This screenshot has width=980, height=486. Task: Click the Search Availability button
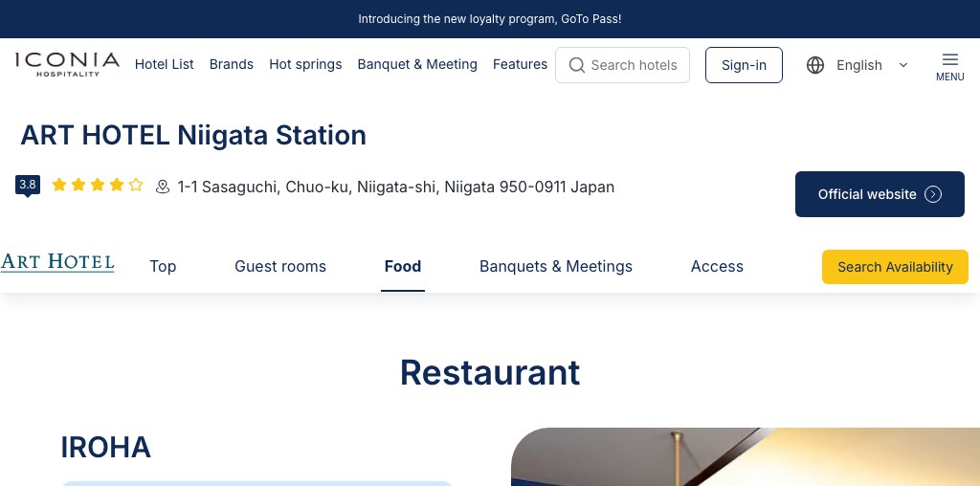click(x=895, y=267)
